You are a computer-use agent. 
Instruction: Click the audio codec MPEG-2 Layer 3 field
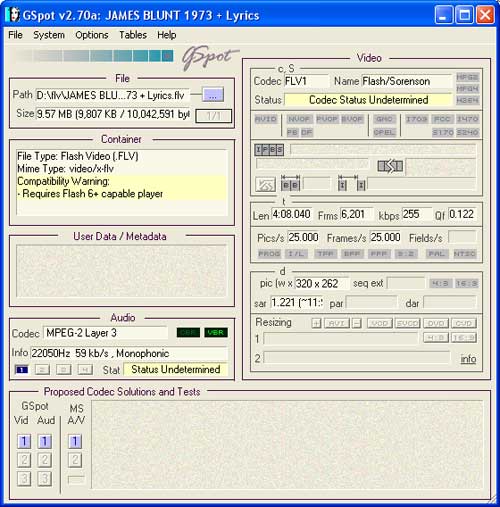pyautogui.click(x=105, y=333)
